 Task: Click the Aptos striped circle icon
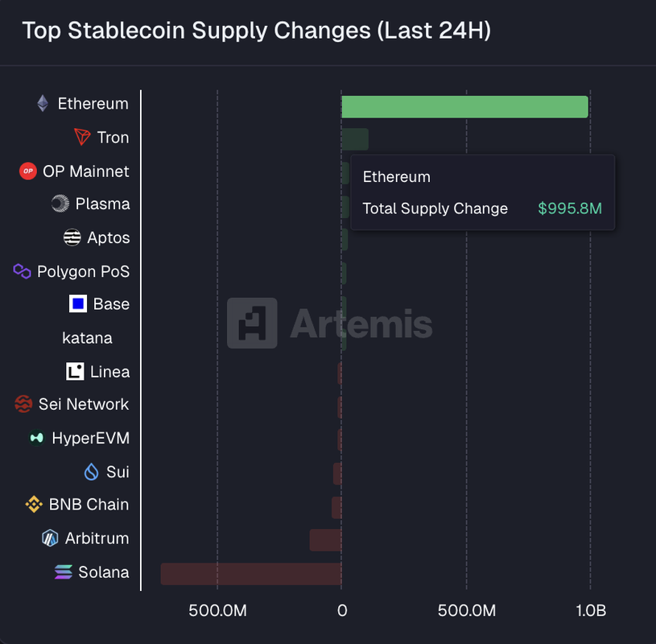tap(72, 237)
